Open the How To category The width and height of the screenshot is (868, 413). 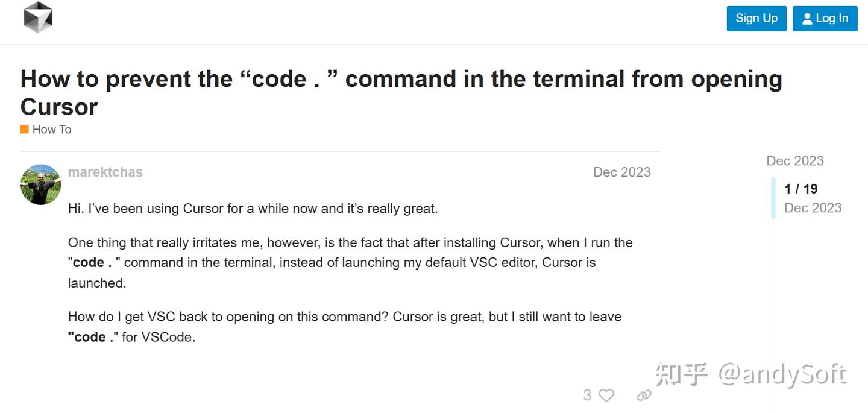tap(52, 130)
